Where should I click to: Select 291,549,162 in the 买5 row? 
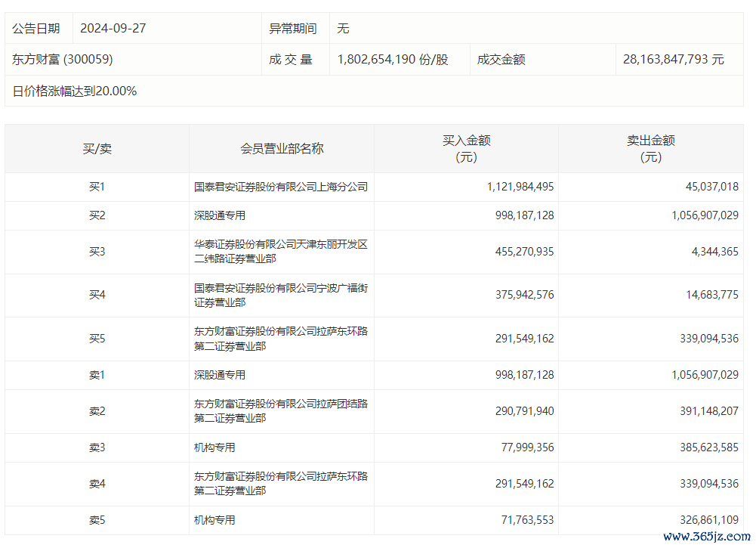[525, 339]
